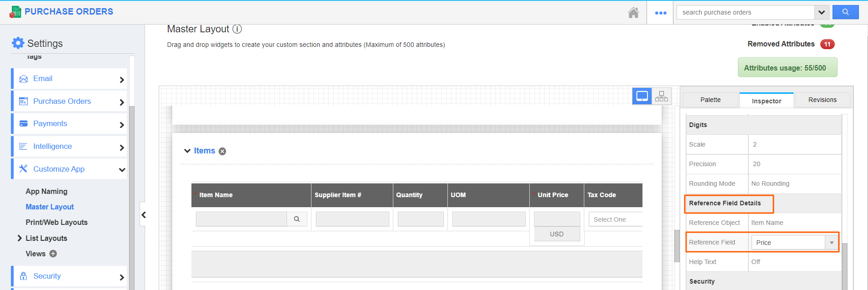868x290 pixels.
Task: Add a new view with plus icon
Action: 53,254
